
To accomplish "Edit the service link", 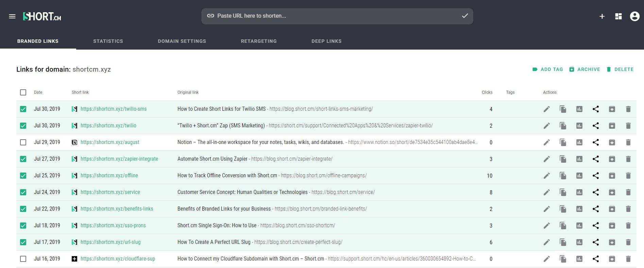I will [x=546, y=192].
